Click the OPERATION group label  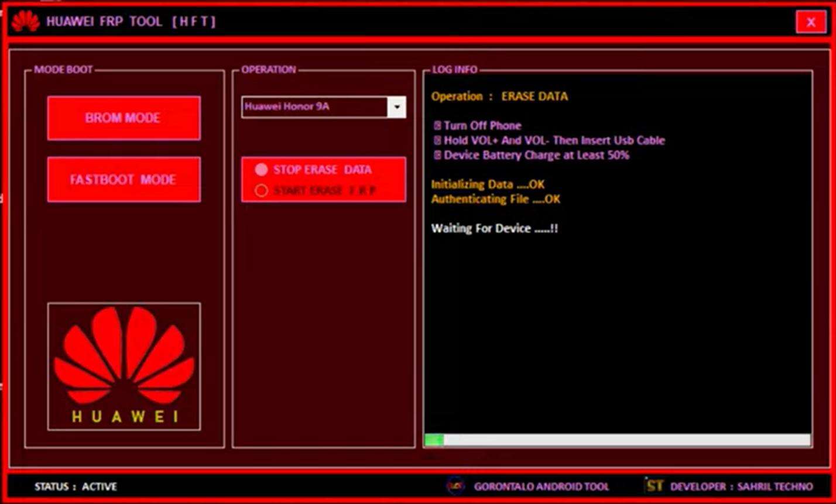[269, 70]
